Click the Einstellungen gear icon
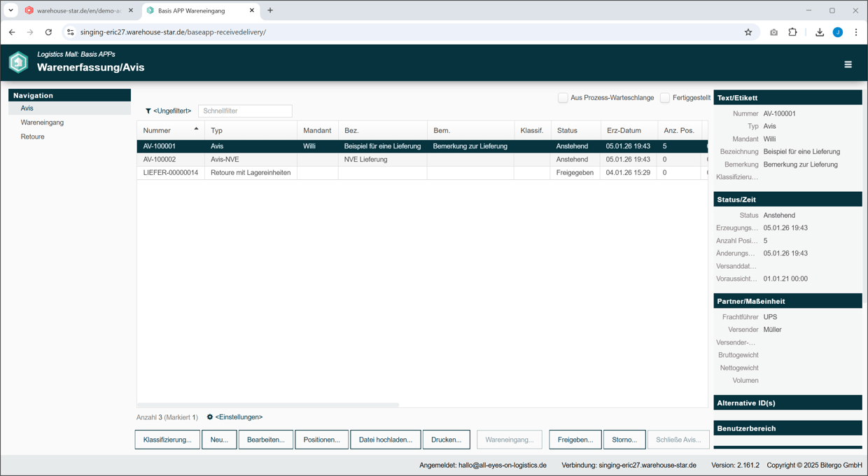This screenshot has height=476, width=868. coord(210,417)
